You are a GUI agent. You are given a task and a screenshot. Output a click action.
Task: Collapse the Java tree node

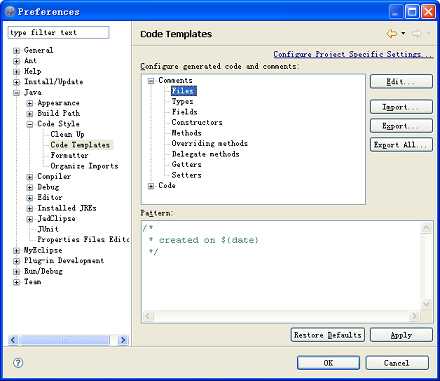pos(16,93)
